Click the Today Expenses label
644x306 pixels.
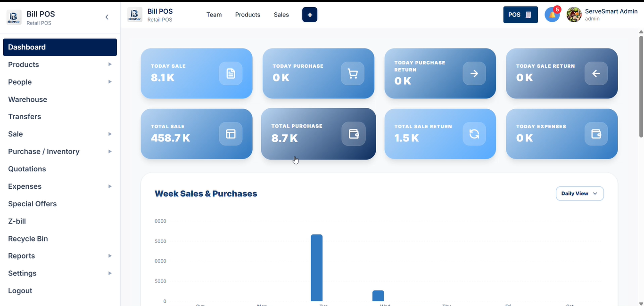[x=541, y=126]
